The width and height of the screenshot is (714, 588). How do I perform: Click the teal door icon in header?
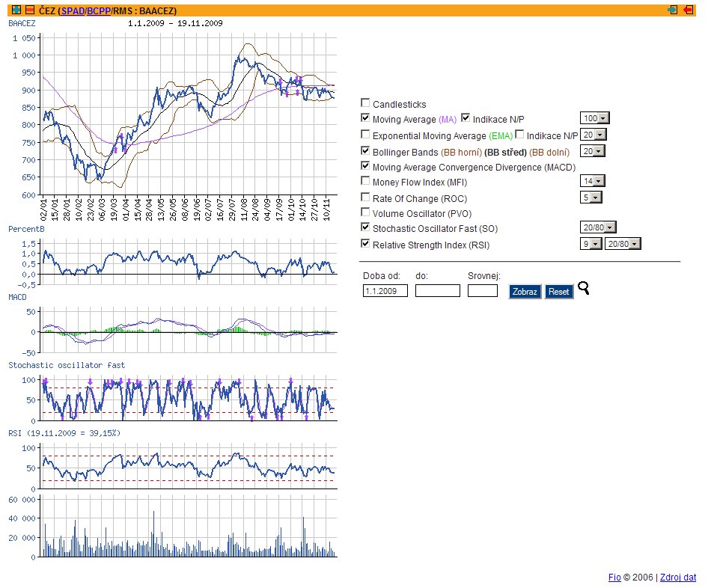673,10
